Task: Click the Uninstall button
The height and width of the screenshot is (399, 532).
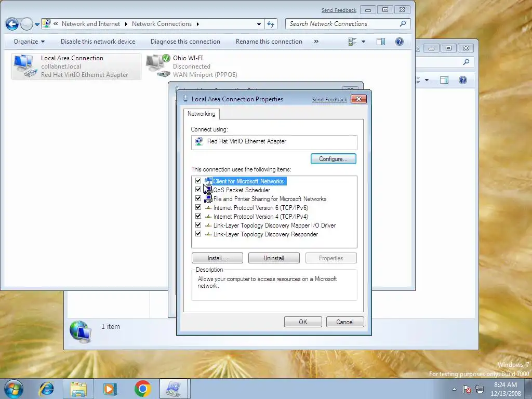Action: coord(274,258)
